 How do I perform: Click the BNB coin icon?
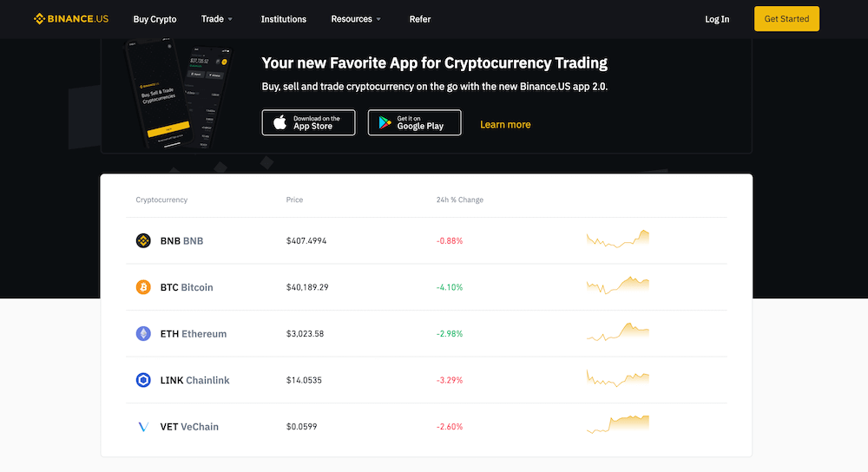pyautogui.click(x=143, y=240)
